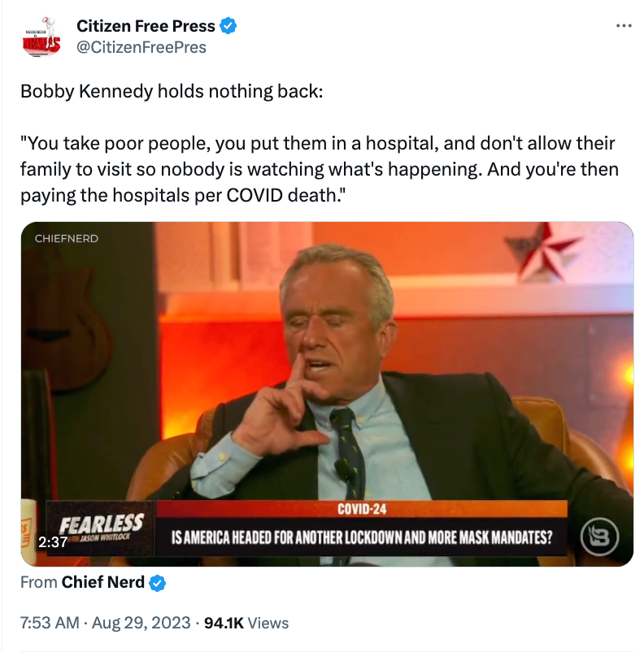Click the COVID-24 banner in video
Screen dimensions: 644x652
point(362,509)
